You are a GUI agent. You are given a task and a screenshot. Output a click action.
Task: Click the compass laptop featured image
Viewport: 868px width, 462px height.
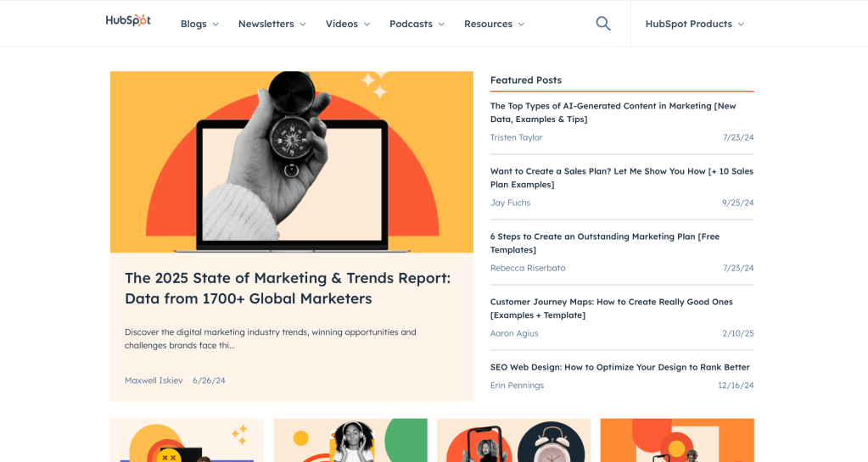[291, 161]
